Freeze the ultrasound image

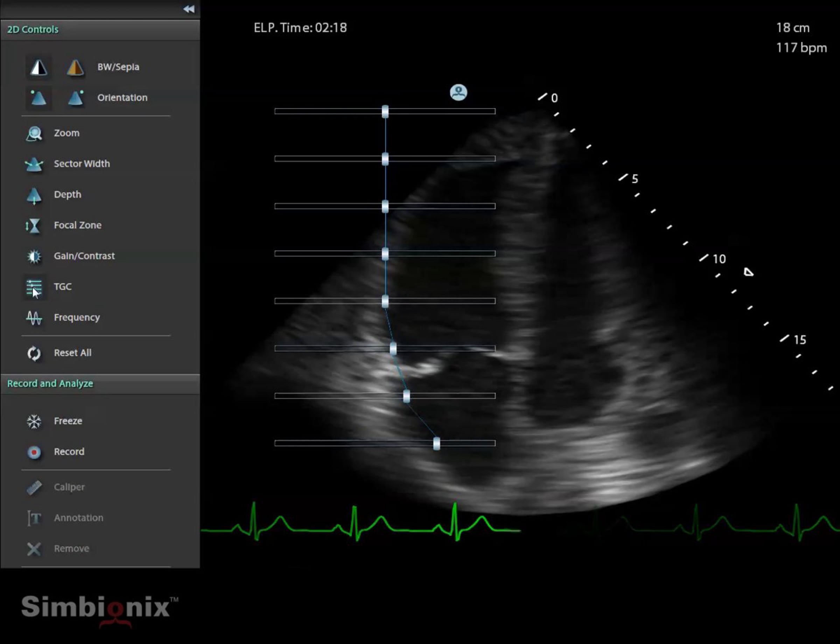(x=34, y=421)
